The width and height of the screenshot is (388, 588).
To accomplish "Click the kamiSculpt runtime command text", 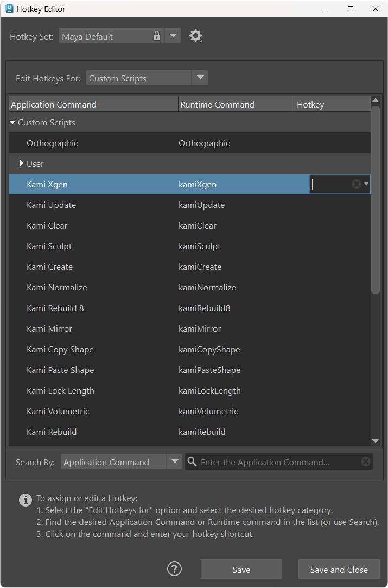I will (x=200, y=246).
